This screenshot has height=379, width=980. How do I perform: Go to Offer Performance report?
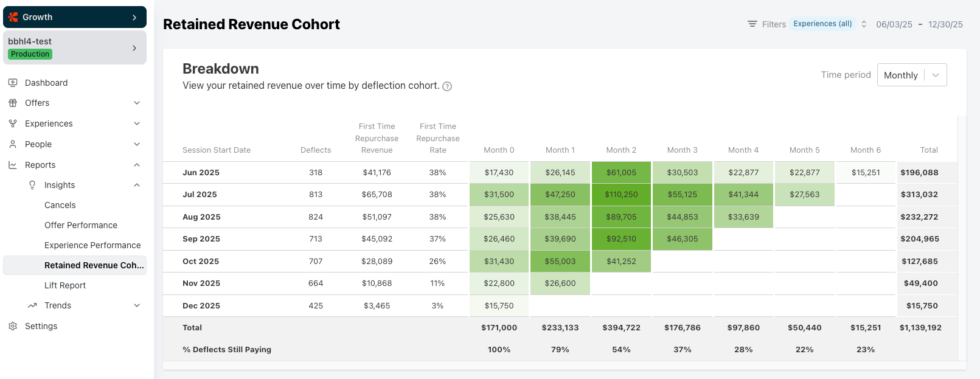tap(81, 225)
